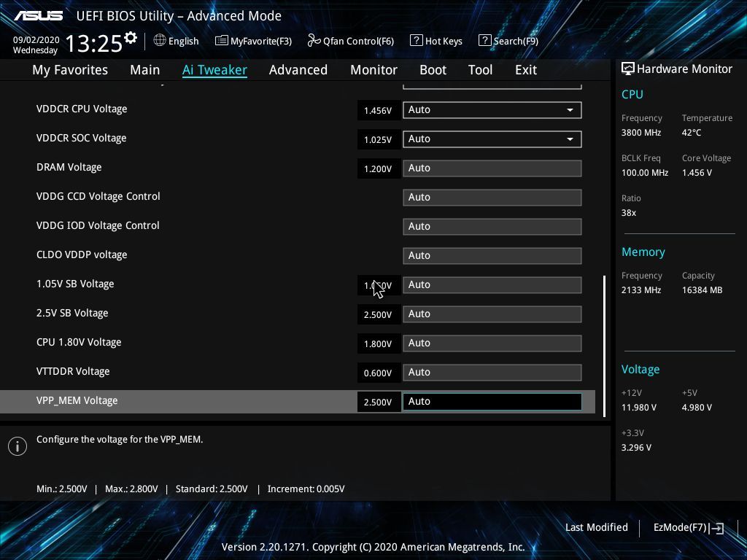The height and width of the screenshot is (560, 747).
Task: Click the 1.025V SOC voltage reading
Action: (379, 139)
